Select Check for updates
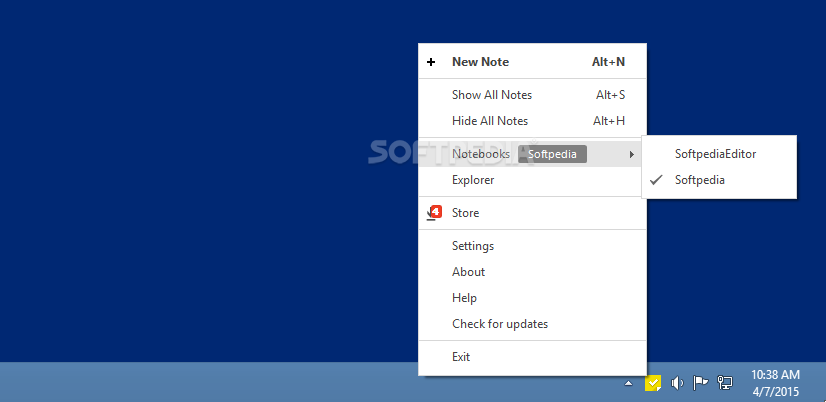Viewport: 826px width, 402px height. (x=532, y=323)
